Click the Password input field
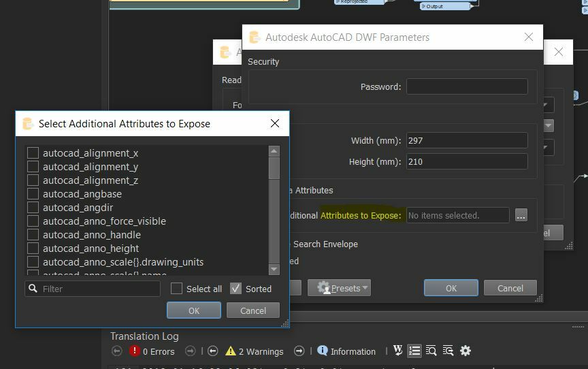Viewport: 588px width, 369px height. pos(467,86)
